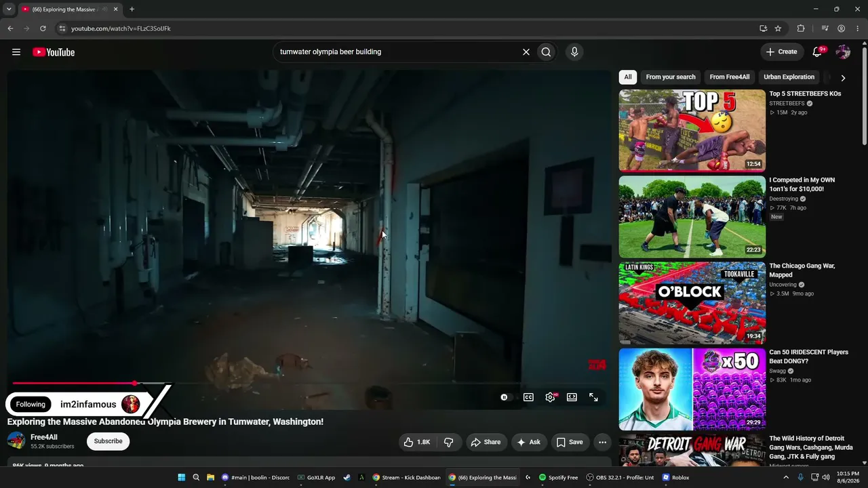The image size is (868, 488).
Task: Install the app from the address bar
Action: coord(764,28)
